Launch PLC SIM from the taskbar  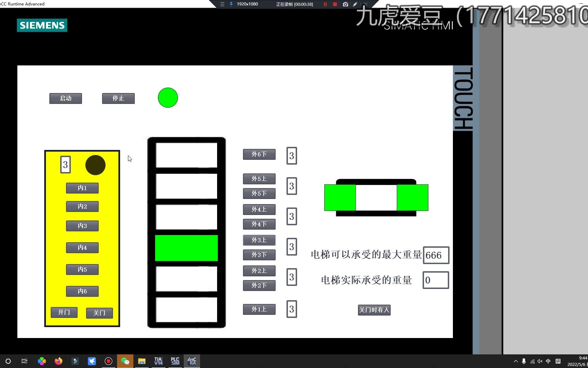[x=175, y=361]
